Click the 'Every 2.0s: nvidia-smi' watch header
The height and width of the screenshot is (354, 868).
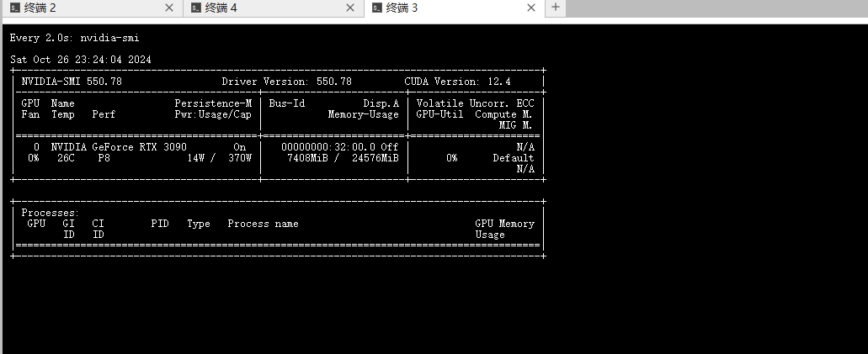click(x=74, y=38)
